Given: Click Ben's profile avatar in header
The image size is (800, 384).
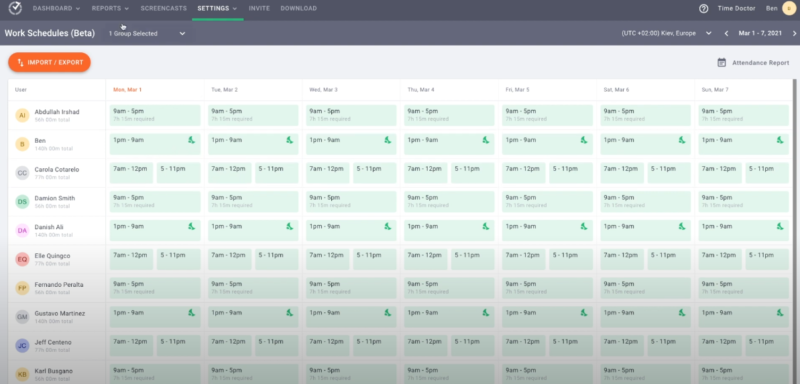Looking at the screenshot, I should coord(789,9).
